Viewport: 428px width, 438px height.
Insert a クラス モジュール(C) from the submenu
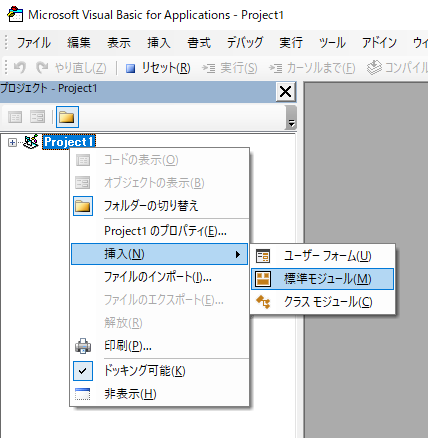pos(323,302)
